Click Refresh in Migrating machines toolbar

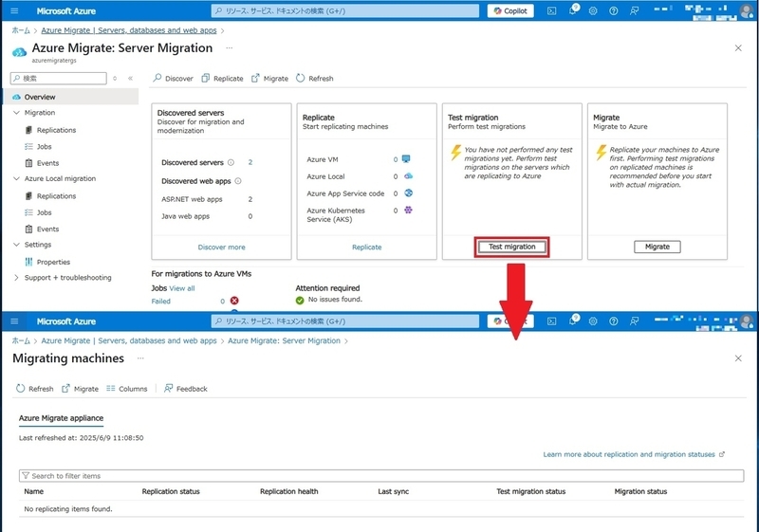(34, 389)
